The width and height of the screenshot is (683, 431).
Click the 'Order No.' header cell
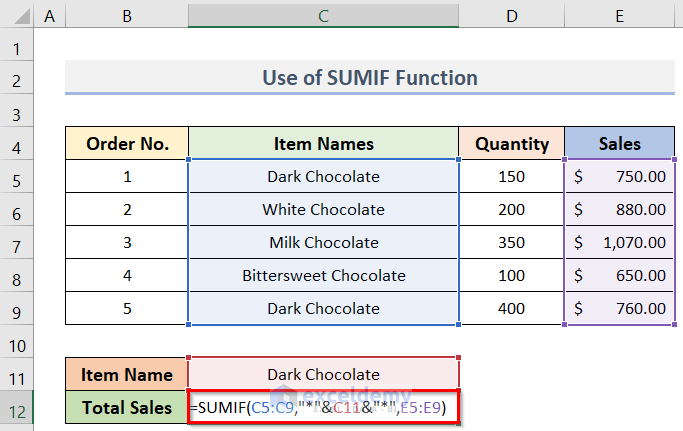point(126,143)
